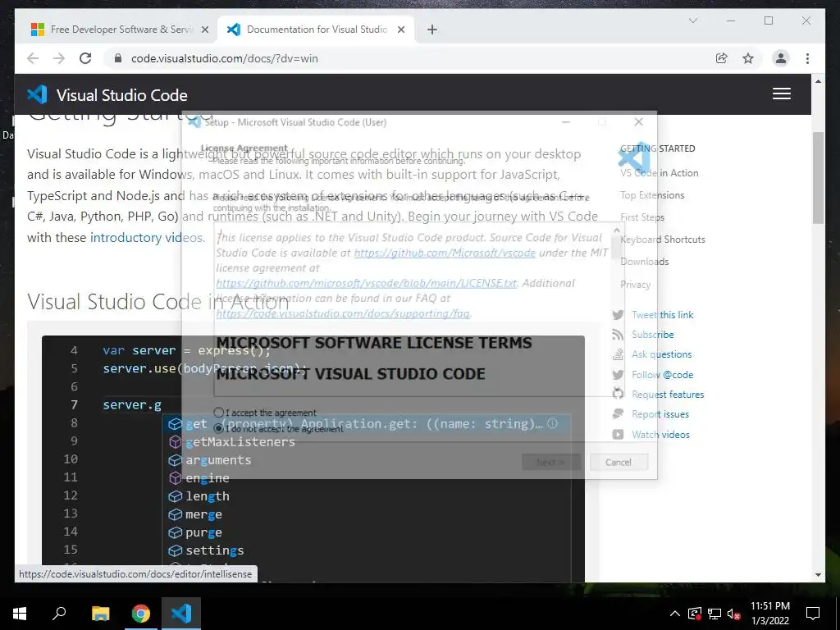Image resolution: width=840 pixels, height=630 pixels.
Task: Open the Windows Start menu
Action: (x=20, y=614)
